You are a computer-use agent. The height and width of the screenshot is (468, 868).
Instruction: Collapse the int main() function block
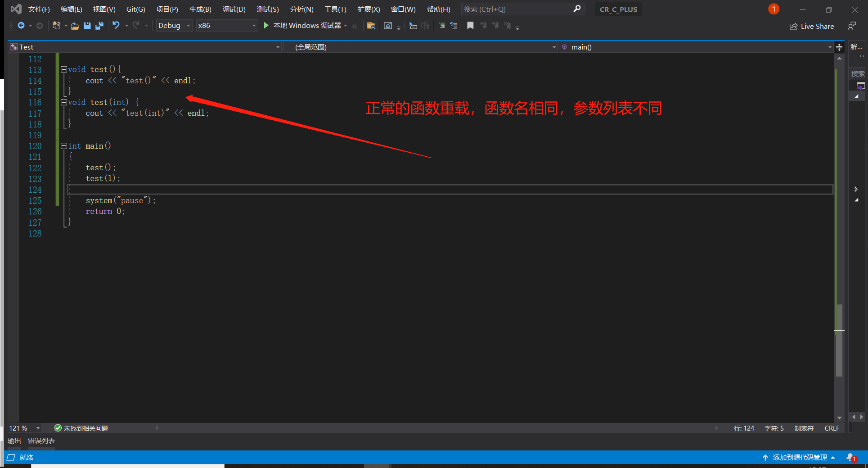click(x=64, y=146)
